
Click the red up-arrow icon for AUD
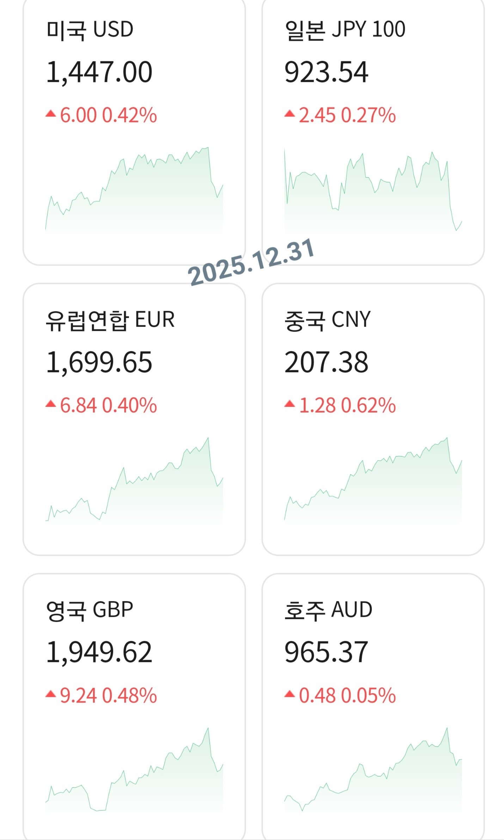290,694
